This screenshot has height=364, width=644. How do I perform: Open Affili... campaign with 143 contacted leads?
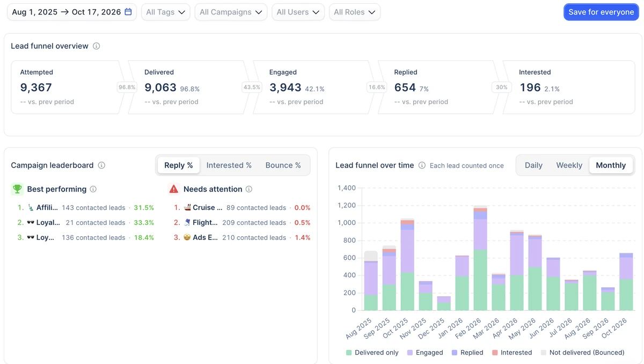point(85,208)
